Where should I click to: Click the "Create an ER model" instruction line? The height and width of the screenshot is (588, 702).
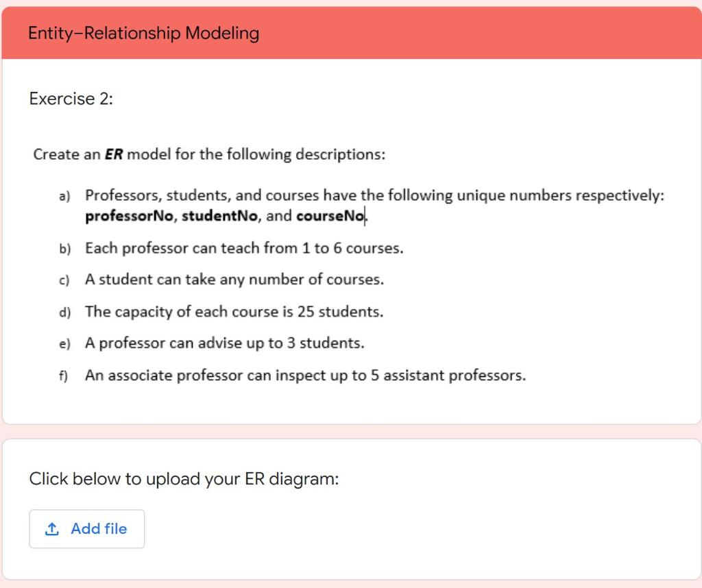click(209, 154)
